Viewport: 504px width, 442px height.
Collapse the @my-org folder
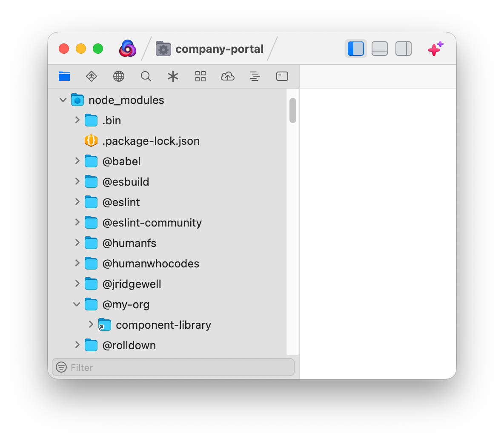pos(77,304)
